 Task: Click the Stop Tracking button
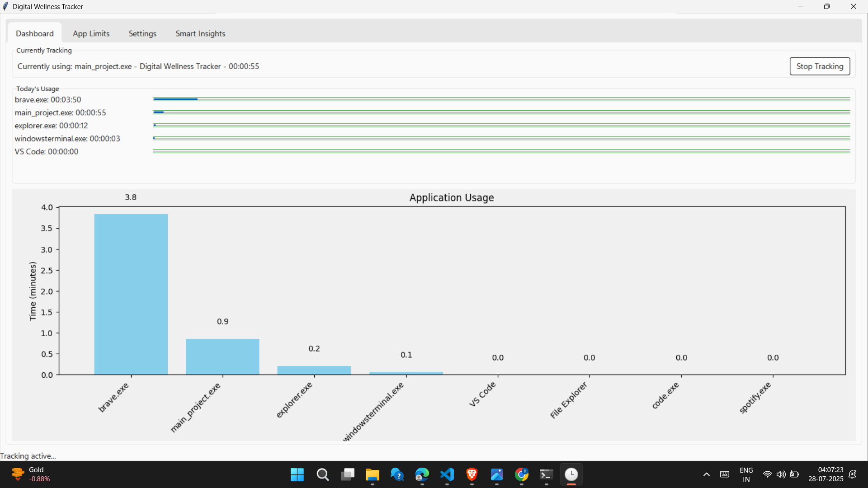point(820,66)
